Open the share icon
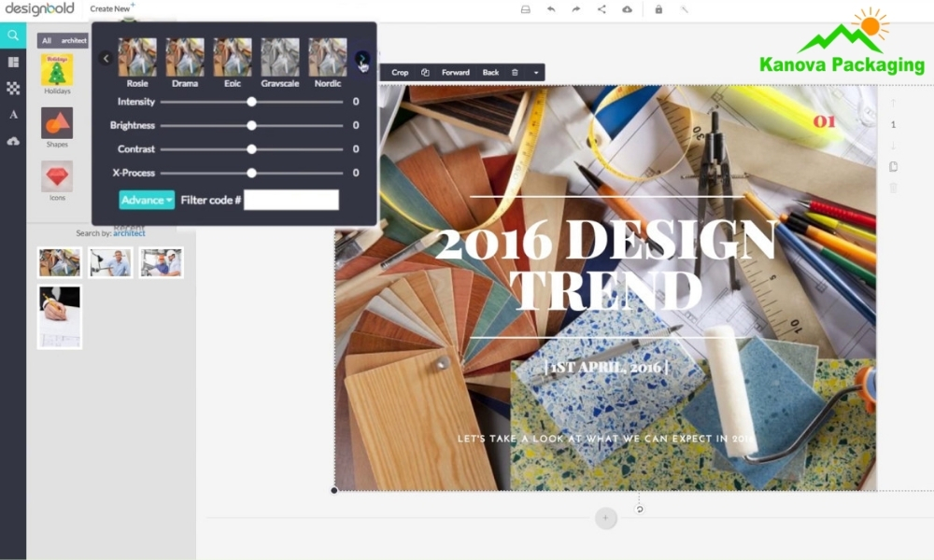Viewport: 934px width, 560px height. coord(601,9)
